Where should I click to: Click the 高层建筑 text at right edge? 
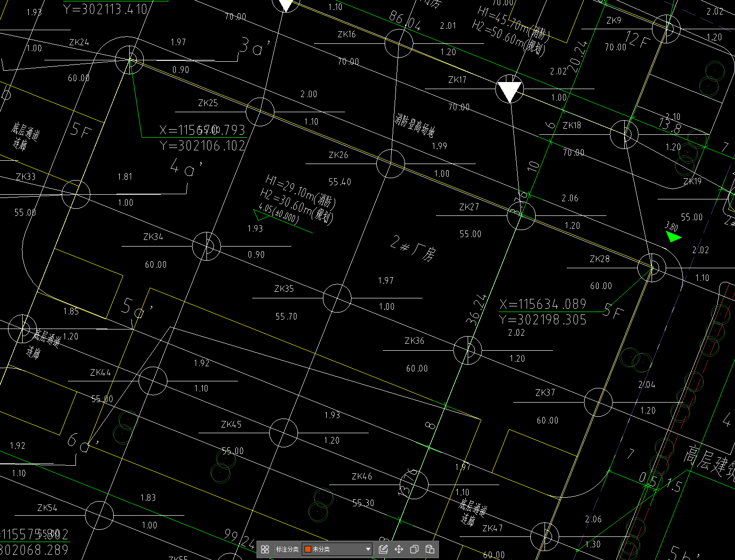pos(710,462)
